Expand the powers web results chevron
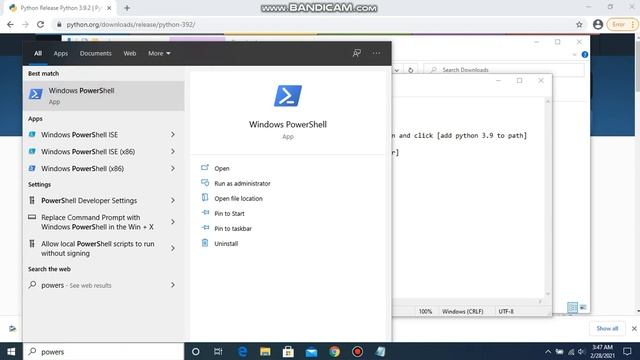Image resolution: width=640 pixels, height=360 pixels. (x=173, y=285)
